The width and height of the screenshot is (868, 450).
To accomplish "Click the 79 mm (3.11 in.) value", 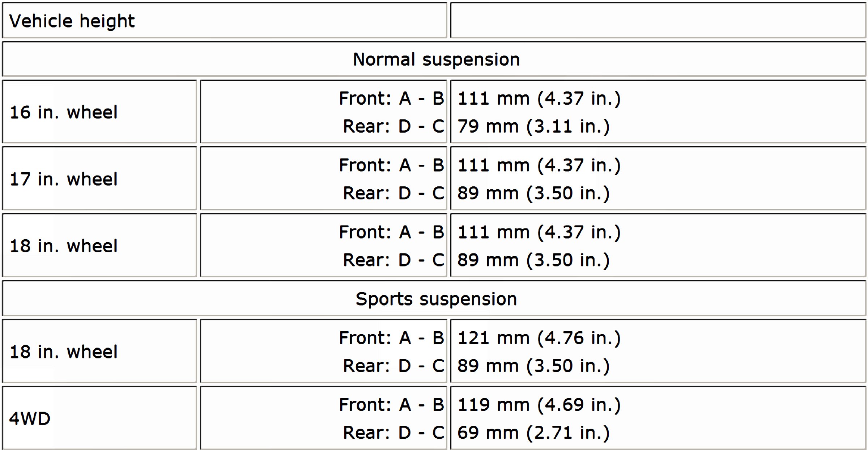I will pos(533,126).
